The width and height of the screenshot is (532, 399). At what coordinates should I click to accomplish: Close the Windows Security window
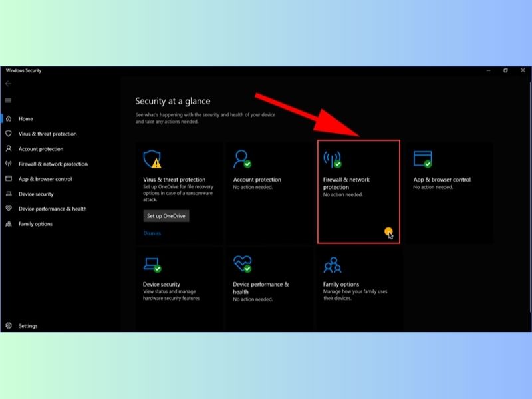pyautogui.click(x=523, y=70)
